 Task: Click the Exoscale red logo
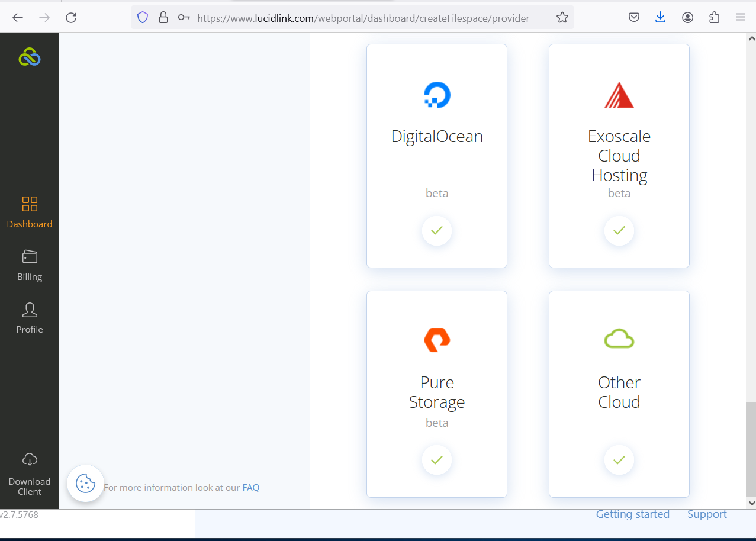tap(619, 95)
